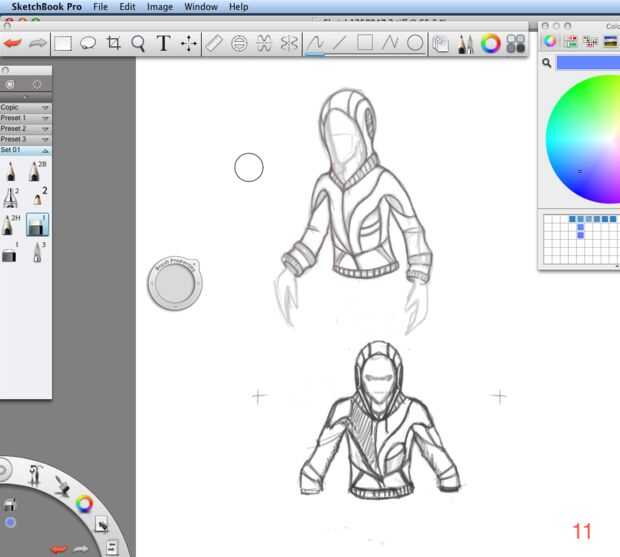This screenshot has height=557, width=620.
Task: Open the Brush palette from top toolbar
Action: [465, 43]
